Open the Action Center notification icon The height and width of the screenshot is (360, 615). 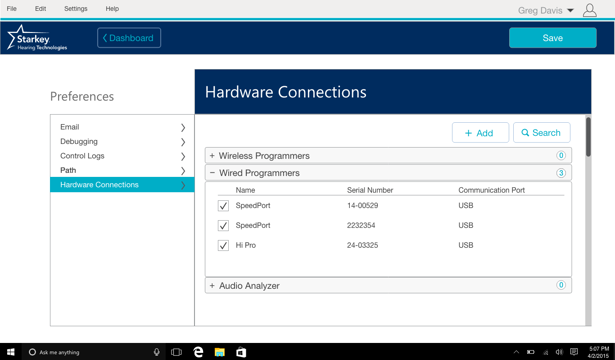574,352
